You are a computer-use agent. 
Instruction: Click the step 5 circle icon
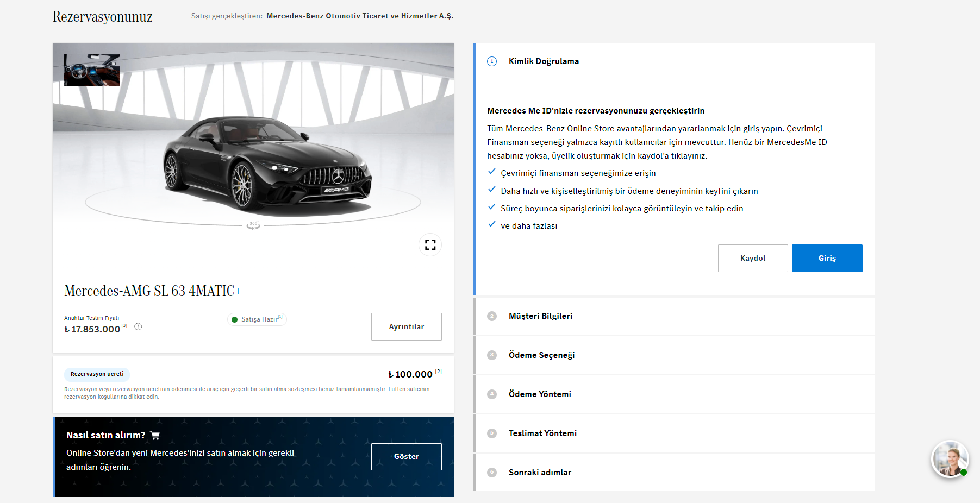pos(492,433)
